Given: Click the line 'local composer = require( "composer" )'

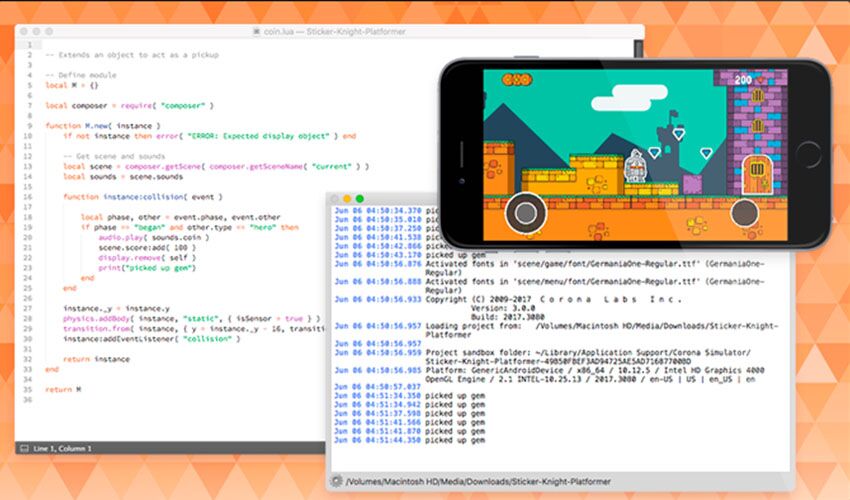Looking at the screenshot, I should tap(130, 106).
